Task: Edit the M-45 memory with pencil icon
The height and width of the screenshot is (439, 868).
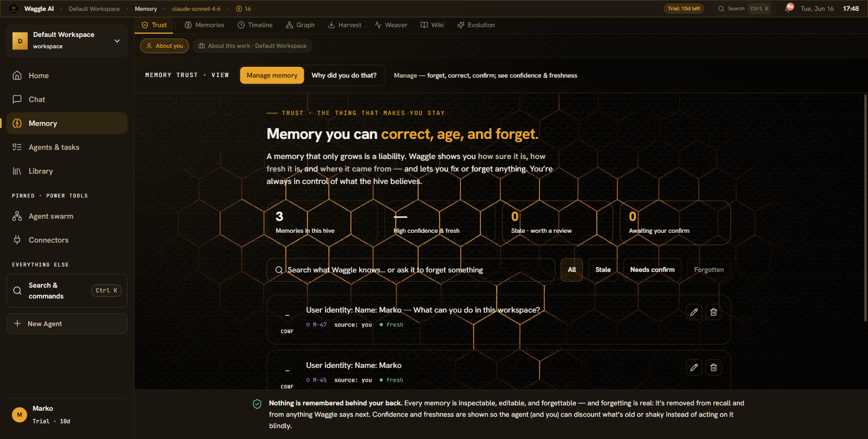Action: [x=694, y=367]
